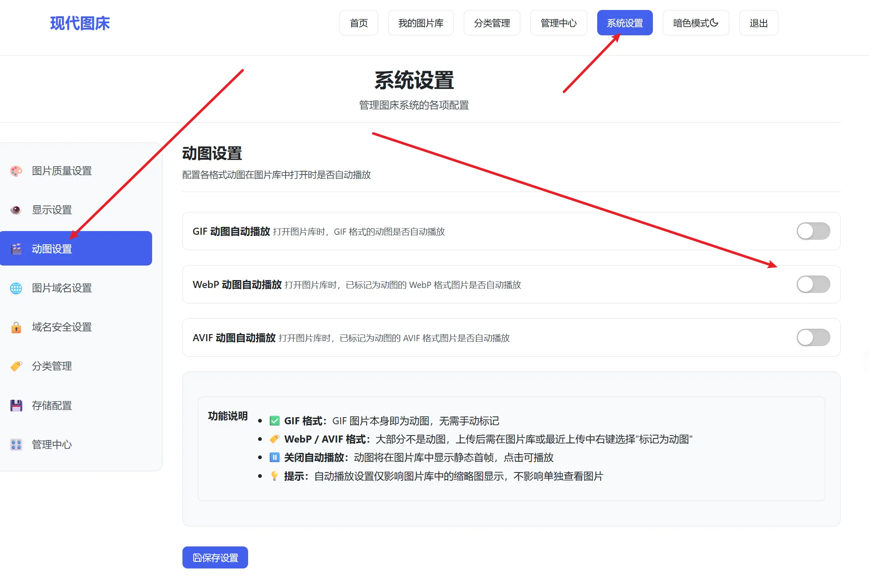869x588 pixels.
Task: Turn on AVIF 动图自动播放 switch
Action: (x=813, y=337)
